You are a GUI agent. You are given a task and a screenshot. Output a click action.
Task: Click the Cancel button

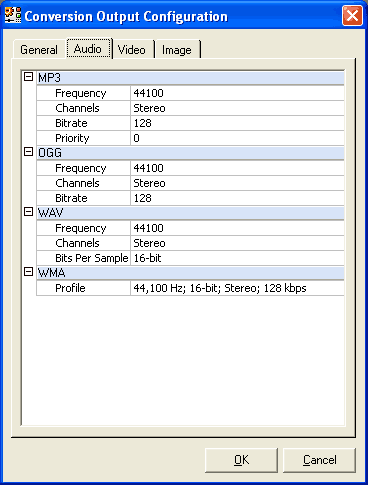coord(319,460)
